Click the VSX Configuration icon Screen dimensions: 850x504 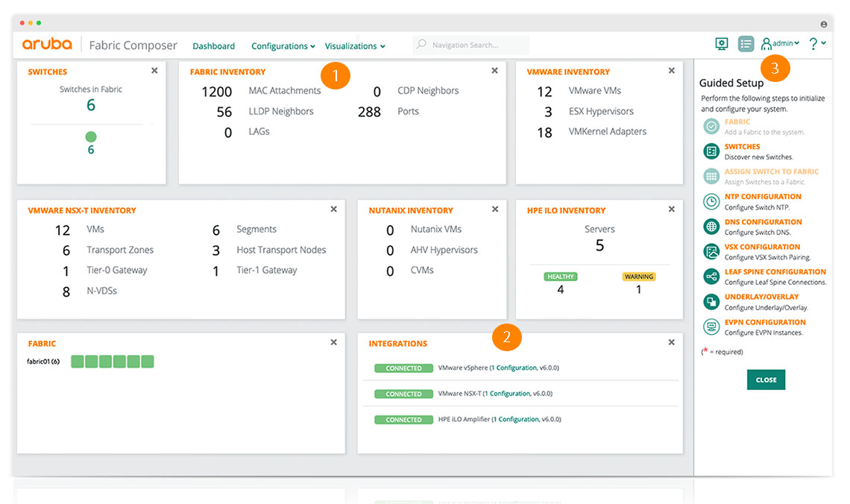click(711, 251)
